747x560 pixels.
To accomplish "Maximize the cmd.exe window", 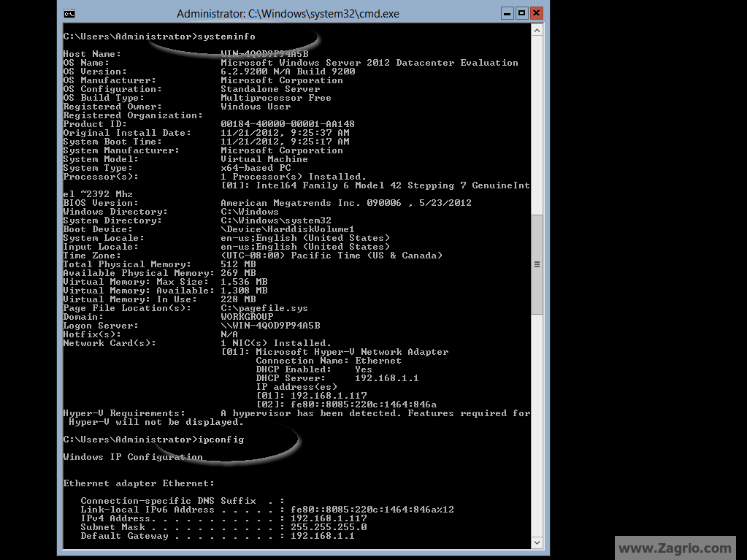I will pyautogui.click(x=521, y=13).
